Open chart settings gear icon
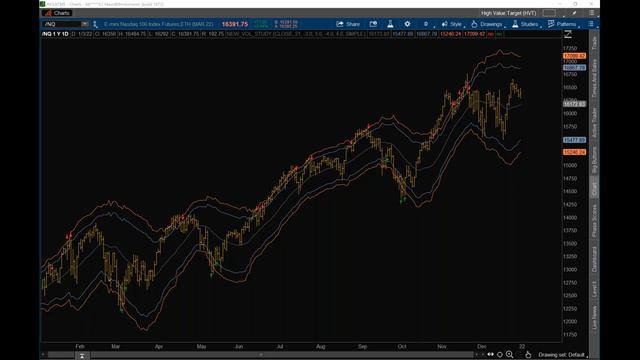Screen dimensions: 640x360 point(407,24)
